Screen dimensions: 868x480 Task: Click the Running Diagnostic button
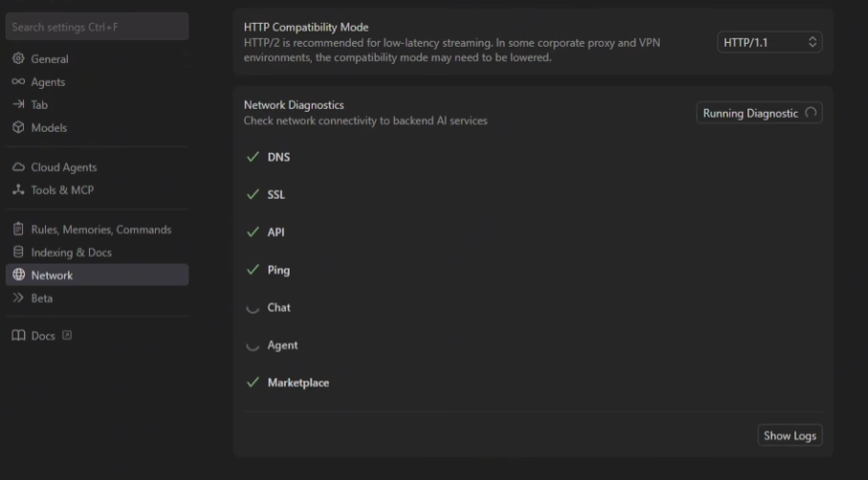(759, 113)
